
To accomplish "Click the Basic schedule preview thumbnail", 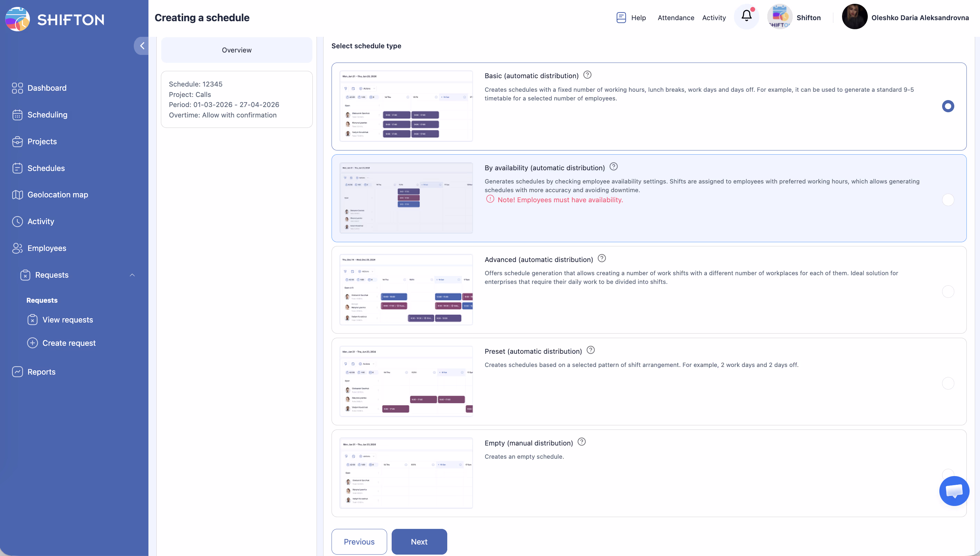I will coord(406,106).
